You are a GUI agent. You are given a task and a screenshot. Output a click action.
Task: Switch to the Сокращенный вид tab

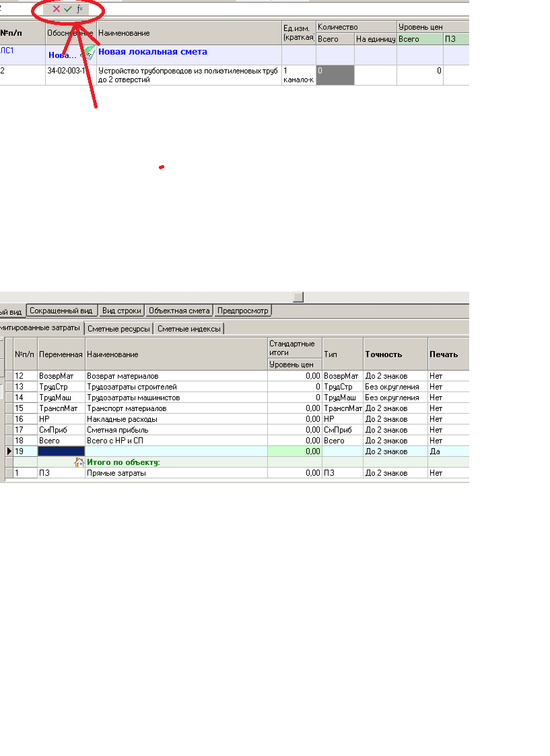pyautogui.click(x=61, y=311)
